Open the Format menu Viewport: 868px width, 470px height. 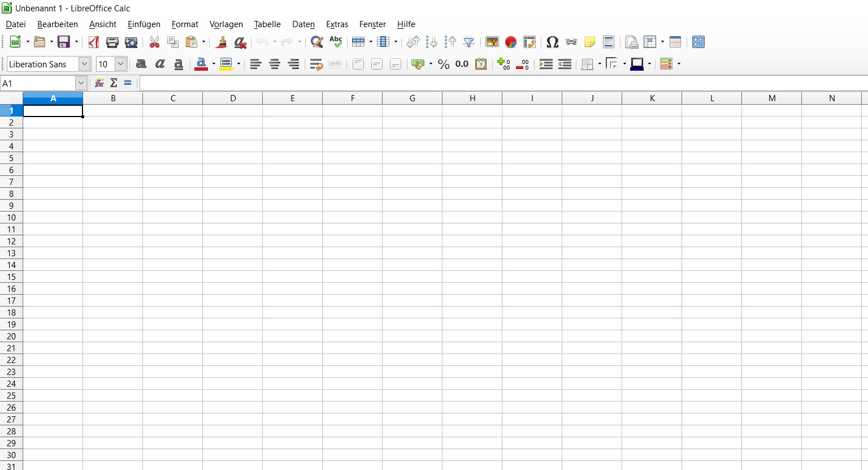[185, 24]
